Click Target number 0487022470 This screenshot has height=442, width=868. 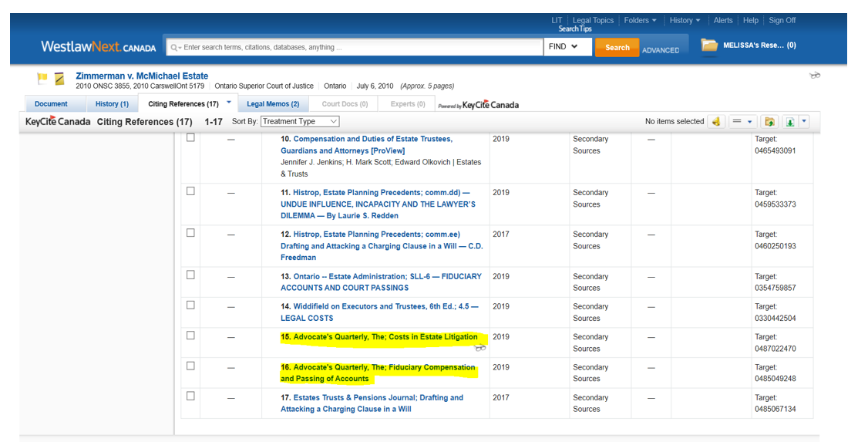point(775,349)
